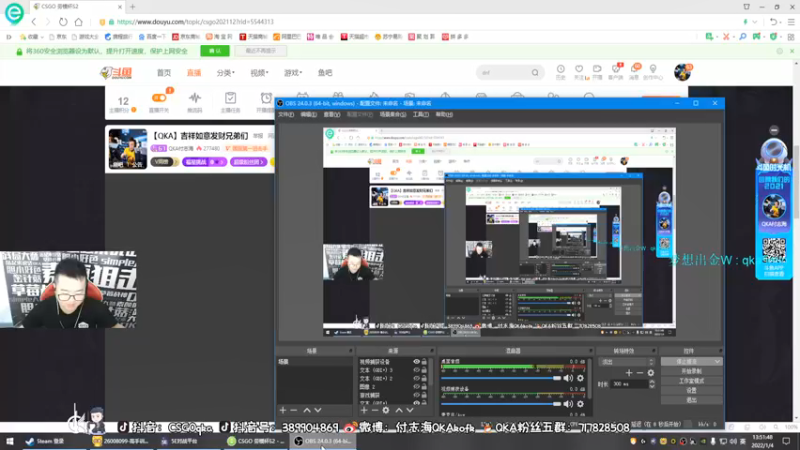Image resolution: width=800 pixels, height=450 pixels.
Task: Toggle visibility of video capture device source
Action: (x=416, y=362)
